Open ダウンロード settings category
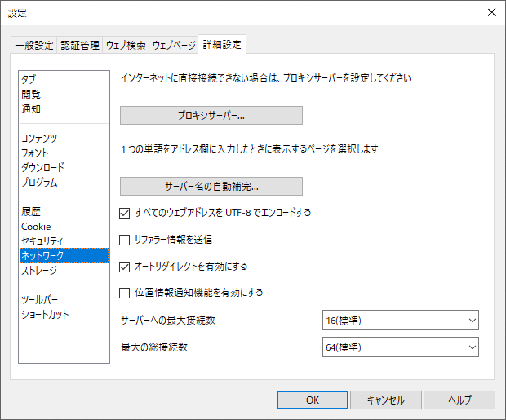Image resolution: width=506 pixels, height=420 pixels. pos(43,168)
